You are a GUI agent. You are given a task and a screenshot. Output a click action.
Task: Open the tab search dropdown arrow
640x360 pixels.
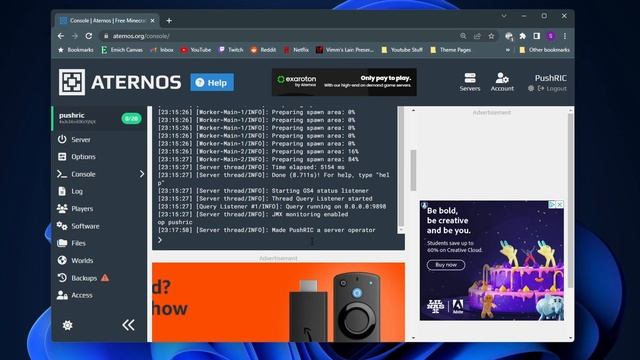pyautogui.click(x=504, y=16)
